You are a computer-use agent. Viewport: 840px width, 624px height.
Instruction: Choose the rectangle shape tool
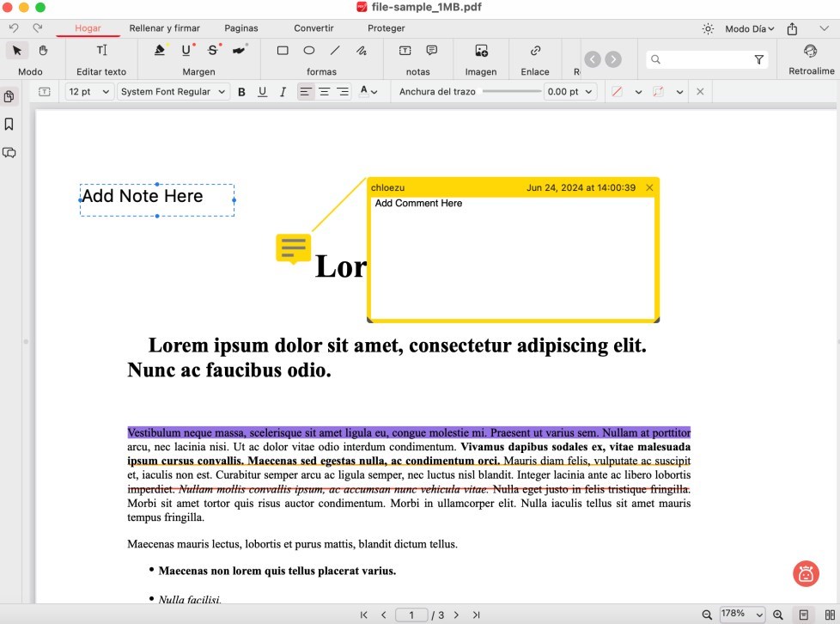pyautogui.click(x=283, y=51)
